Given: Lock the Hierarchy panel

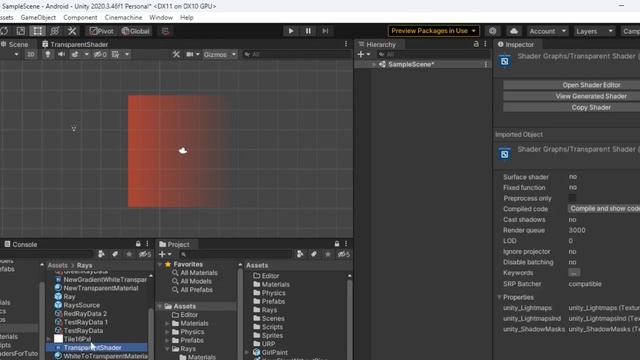Looking at the screenshot, I should (x=476, y=44).
